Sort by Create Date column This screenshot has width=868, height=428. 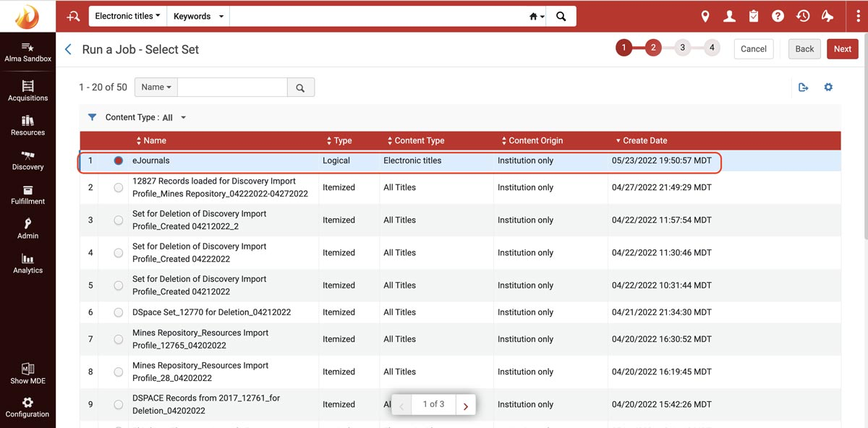(641, 140)
